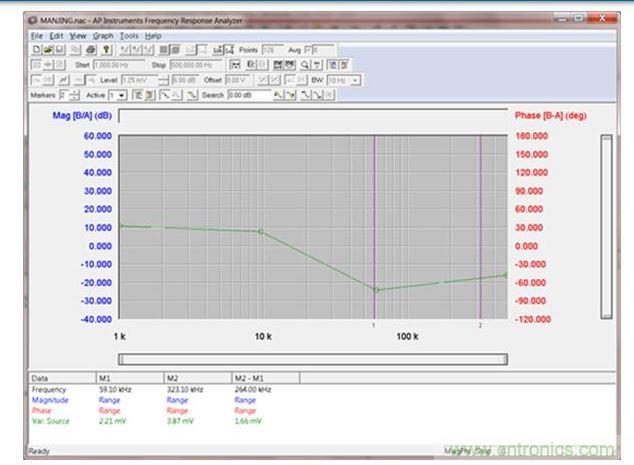Expand the Active marker dropdown
The image size is (634, 465).
tap(123, 95)
